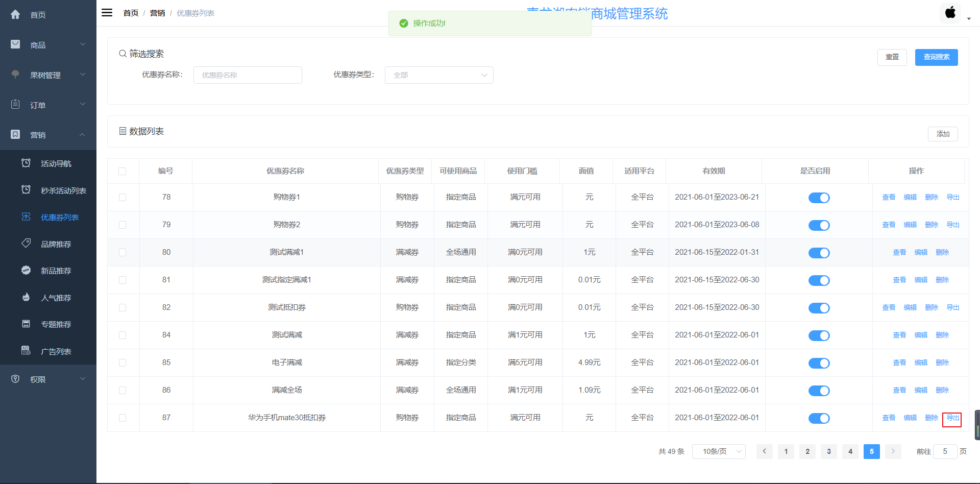
Task: Check the checkbox for row 80
Action: coord(122,252)
